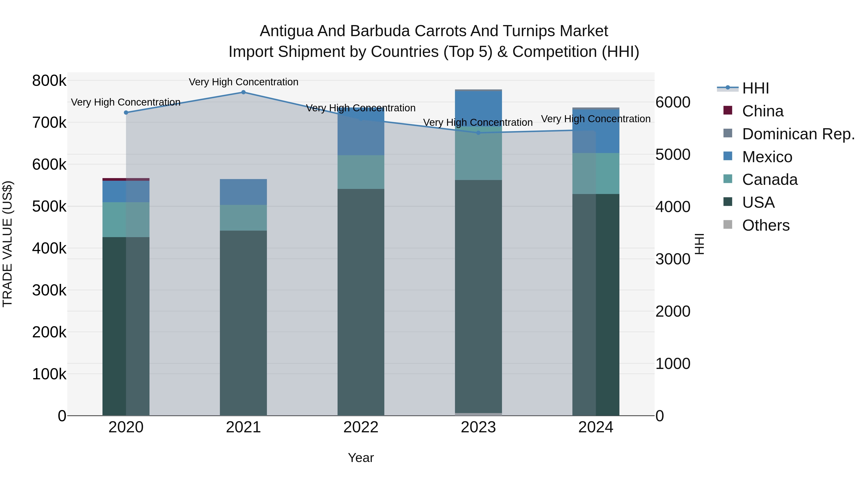Viewport: 868px width, 488px height.
Task: Click the HHI data point for 2021
Action: tap(243, 92)
